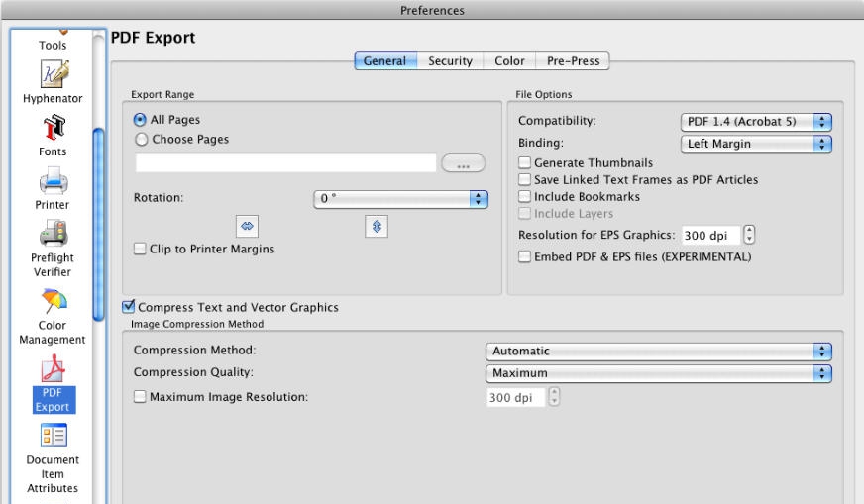Click the horizontal mirror button

pyautogui.click(x=249, y=226)
